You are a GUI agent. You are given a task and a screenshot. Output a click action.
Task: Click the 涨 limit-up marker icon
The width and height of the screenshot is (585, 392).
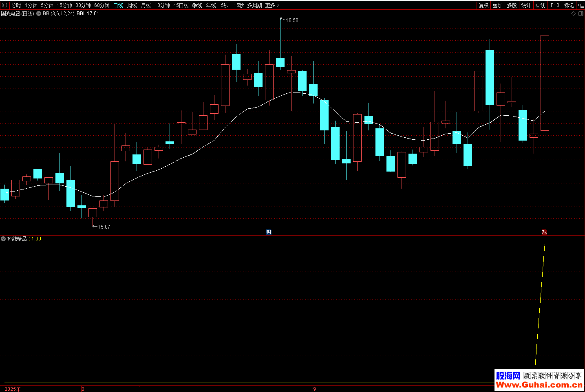pos(544,232)
